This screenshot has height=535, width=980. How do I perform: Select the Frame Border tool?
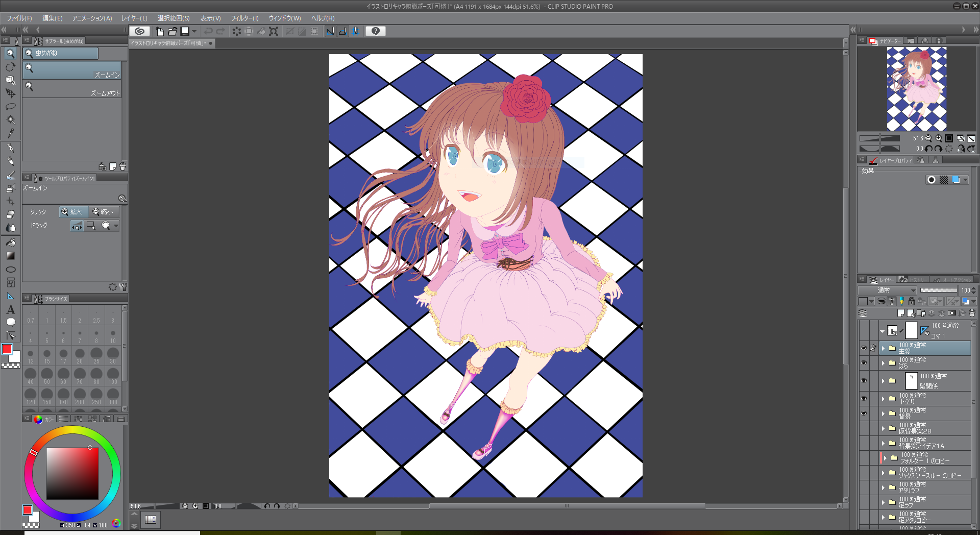click(x=10, y=283)
